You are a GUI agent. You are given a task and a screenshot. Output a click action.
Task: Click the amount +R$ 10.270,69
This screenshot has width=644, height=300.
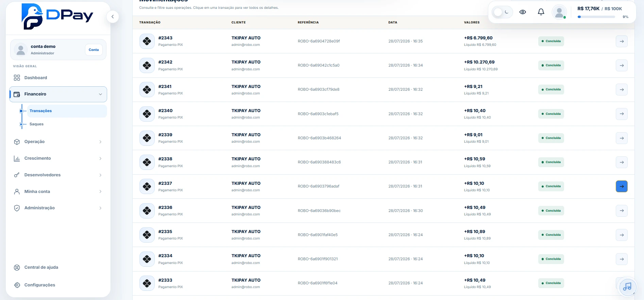point(479,62)
